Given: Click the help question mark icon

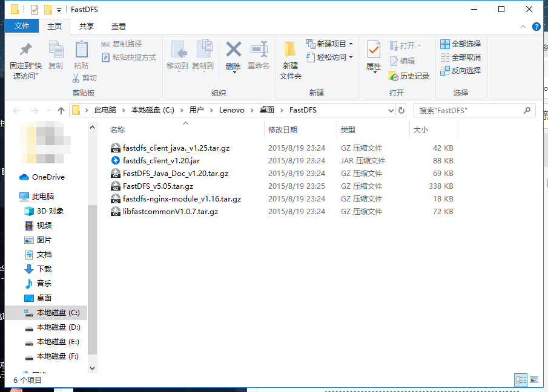Looking at the screenshot, I should point(536,27).
